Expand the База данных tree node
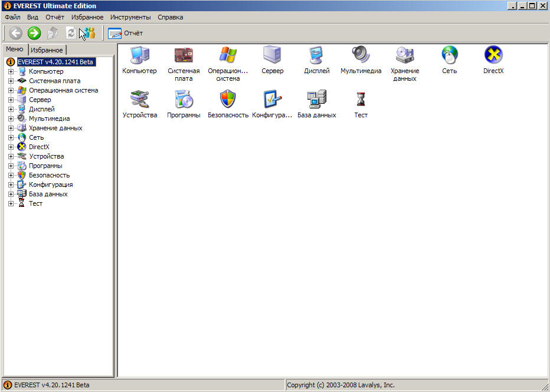Image resolution: width=550 pixels, height=392 pixels. 11,195
